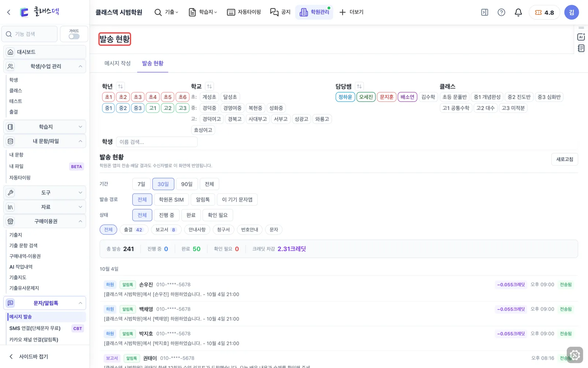The width and height of the screenshot is (588, 368).
Task: Select the 90일 period option
Action: tap(187, 184)
